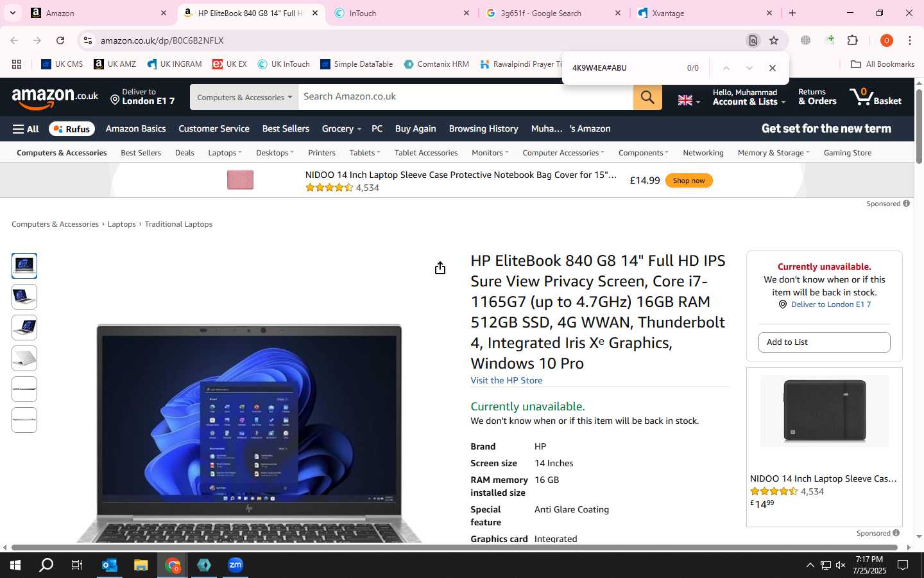Click Traditional Laptops breadcrumb

[178, 224]
